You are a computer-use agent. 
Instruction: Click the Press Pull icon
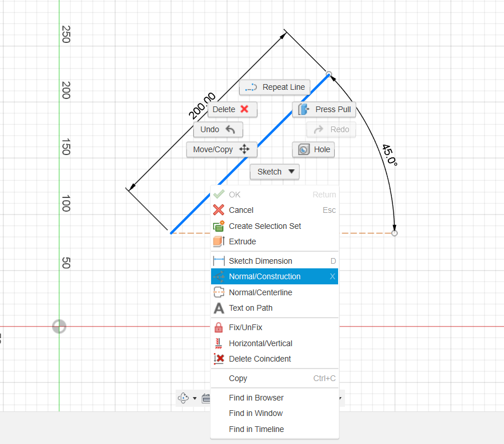(x=303, y=109)
